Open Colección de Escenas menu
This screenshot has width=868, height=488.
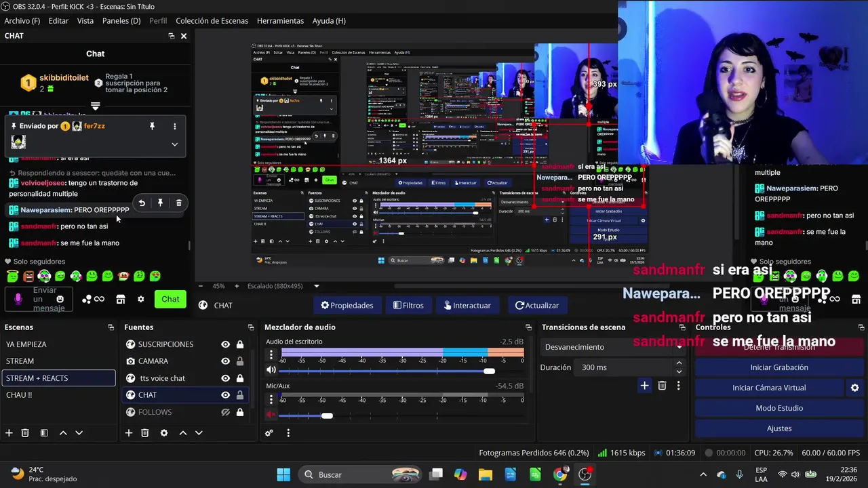pyautogui.click(x=212, y=21)
